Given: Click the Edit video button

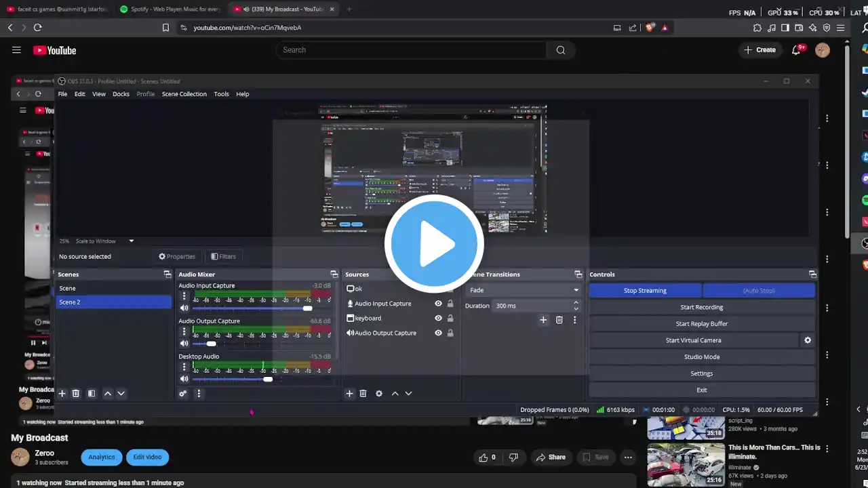Looking at the screenshot, I should (147, 457).
